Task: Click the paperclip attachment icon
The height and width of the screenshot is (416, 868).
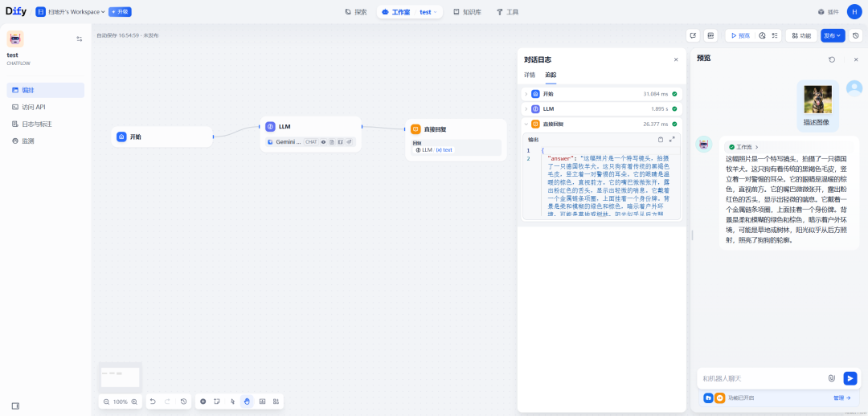Action: pyautogui.click(x=832, y=378)
